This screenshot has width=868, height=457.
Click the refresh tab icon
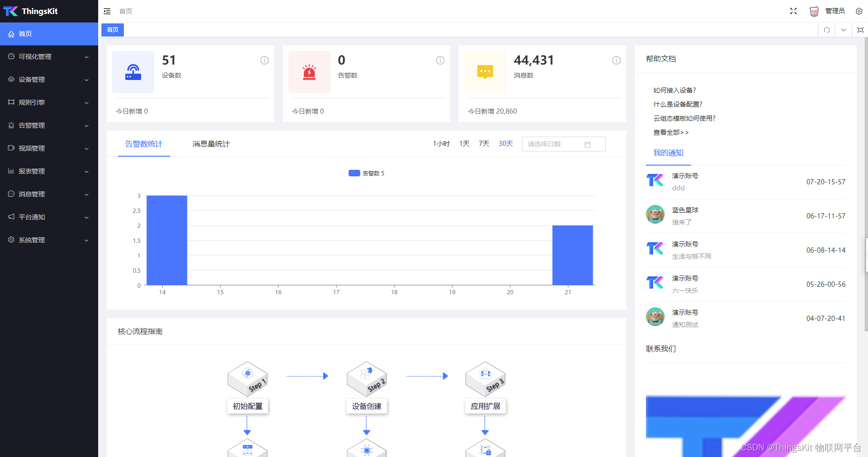[827, 30]
